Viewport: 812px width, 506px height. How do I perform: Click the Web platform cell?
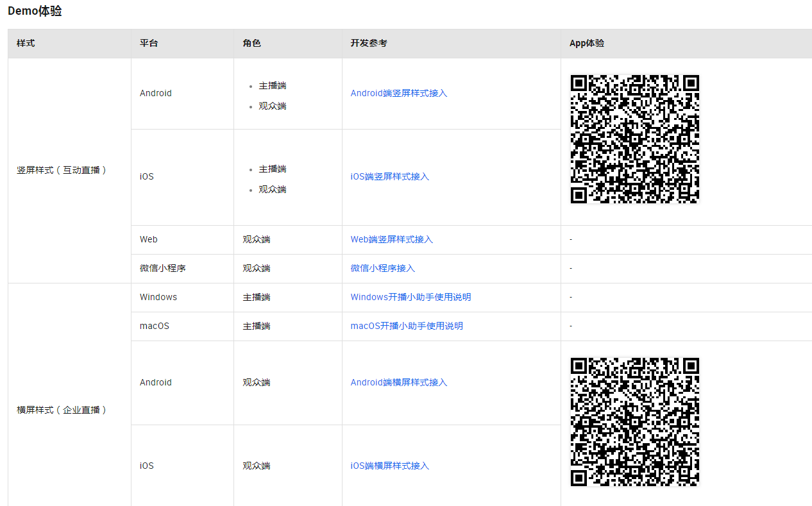coord(182,240)
